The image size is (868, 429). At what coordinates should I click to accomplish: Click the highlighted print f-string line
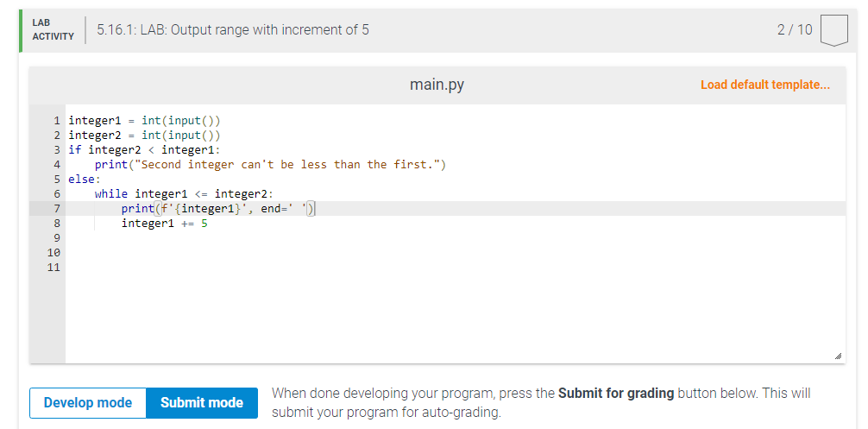tap(218, 209)
